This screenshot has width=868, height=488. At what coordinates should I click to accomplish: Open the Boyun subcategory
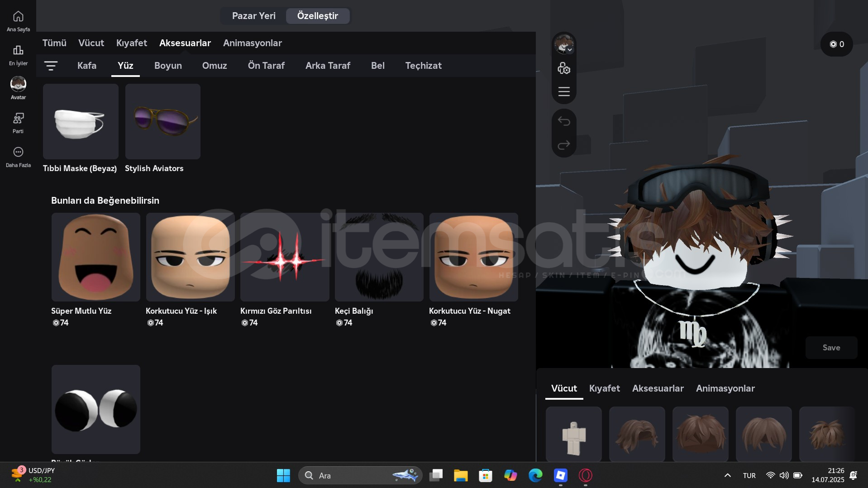pos(168,66)
